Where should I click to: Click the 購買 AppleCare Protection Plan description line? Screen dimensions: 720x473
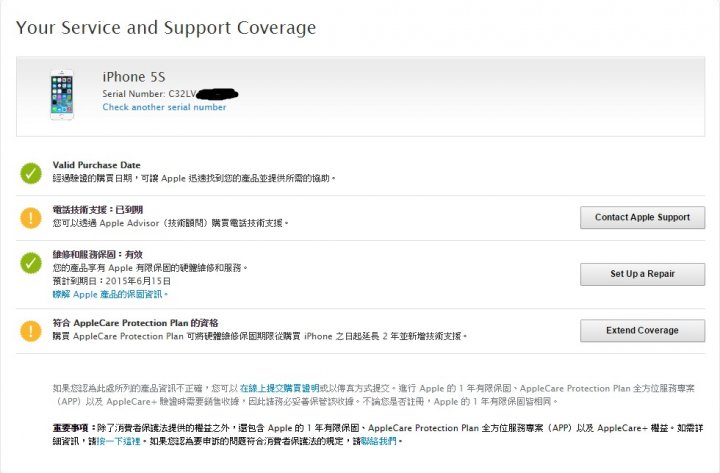[x=259, y=336]
